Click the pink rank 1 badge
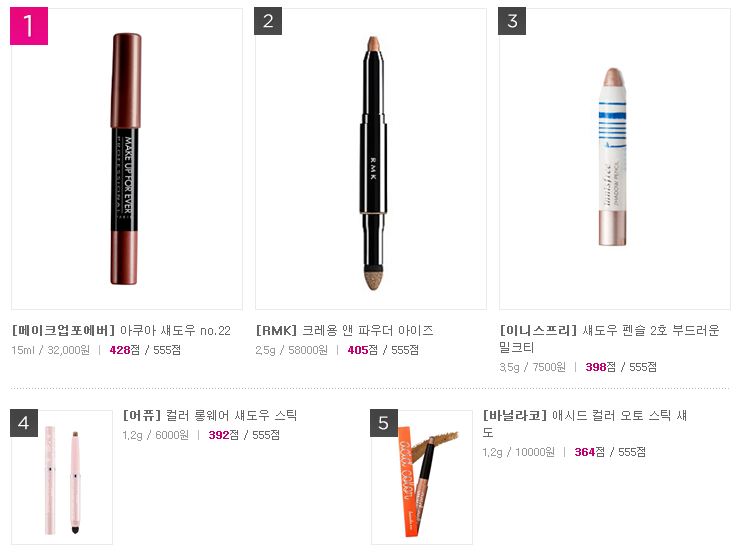 (x=29, y=26)
